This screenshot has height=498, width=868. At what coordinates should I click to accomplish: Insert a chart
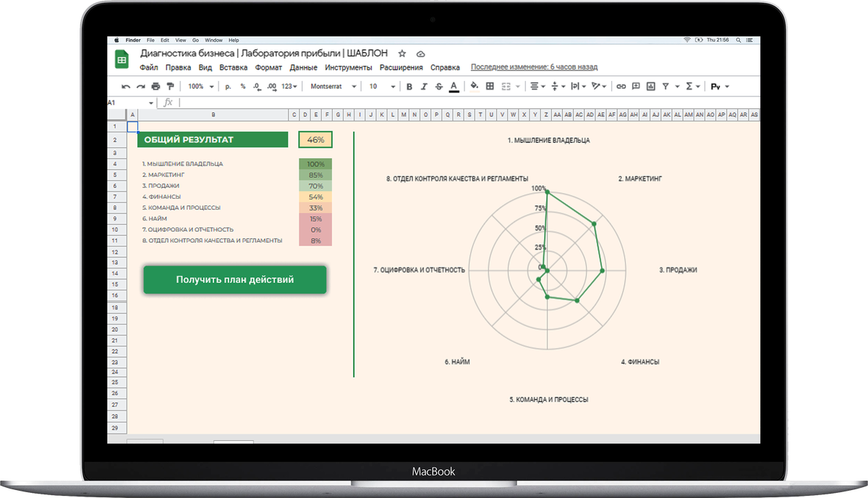[650, 87]
